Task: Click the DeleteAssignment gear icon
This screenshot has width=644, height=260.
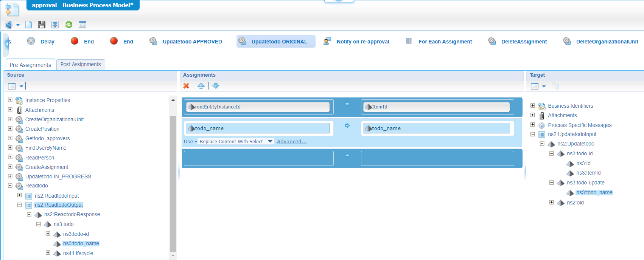Action: tap(492, 41)
